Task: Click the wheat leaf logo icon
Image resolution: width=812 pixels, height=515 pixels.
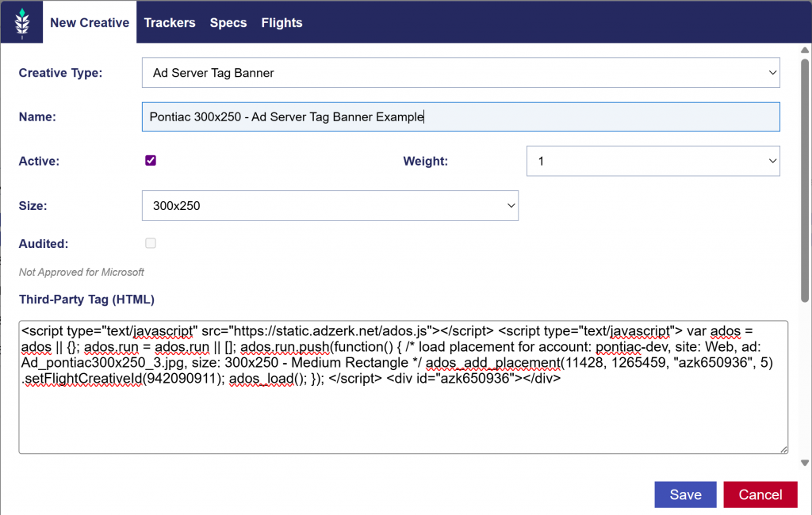Action: 22,23
